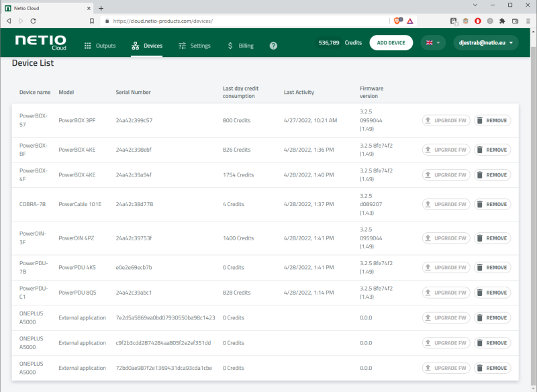Click the ADD DEVICE button

coord(391,42)
